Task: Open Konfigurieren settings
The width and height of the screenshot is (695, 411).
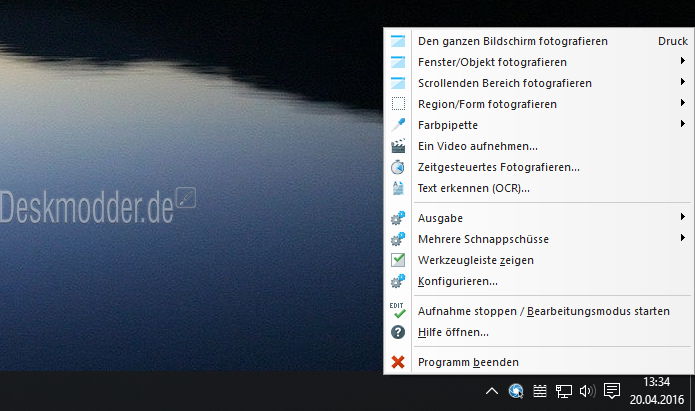Action: pos(538,281)
